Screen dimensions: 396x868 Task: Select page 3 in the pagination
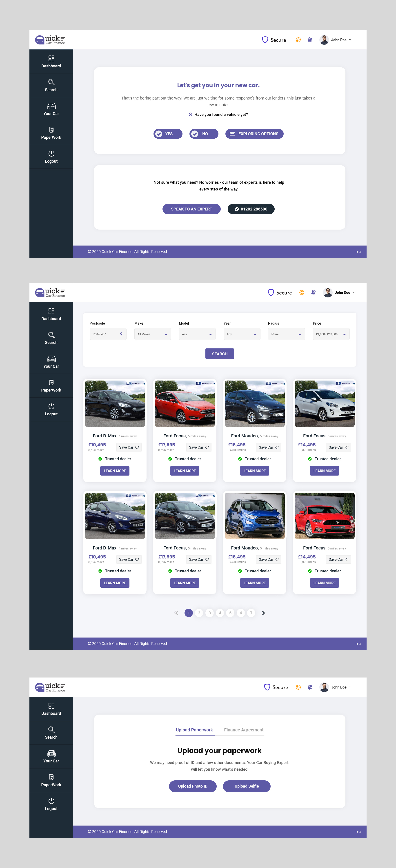pyautogui.click(x=210, y=613)
